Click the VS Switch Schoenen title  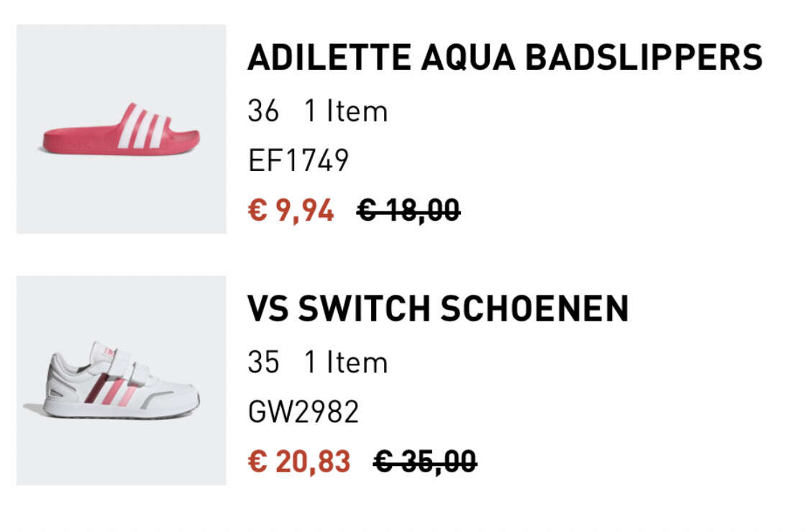438,308
